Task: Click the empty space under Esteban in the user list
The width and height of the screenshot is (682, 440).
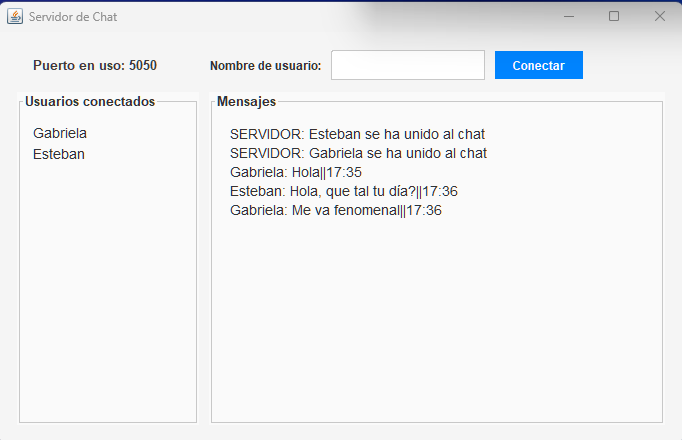Action: pos(107,290)
